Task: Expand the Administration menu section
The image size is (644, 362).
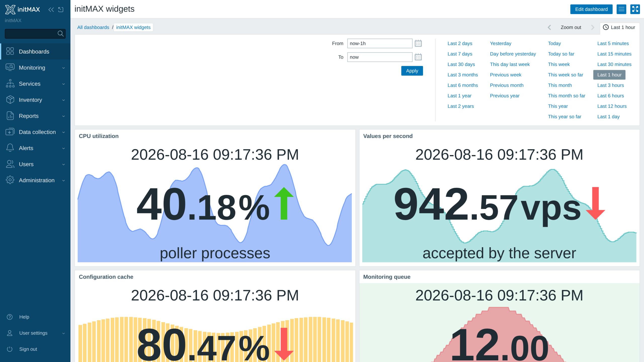Action: 35,180
